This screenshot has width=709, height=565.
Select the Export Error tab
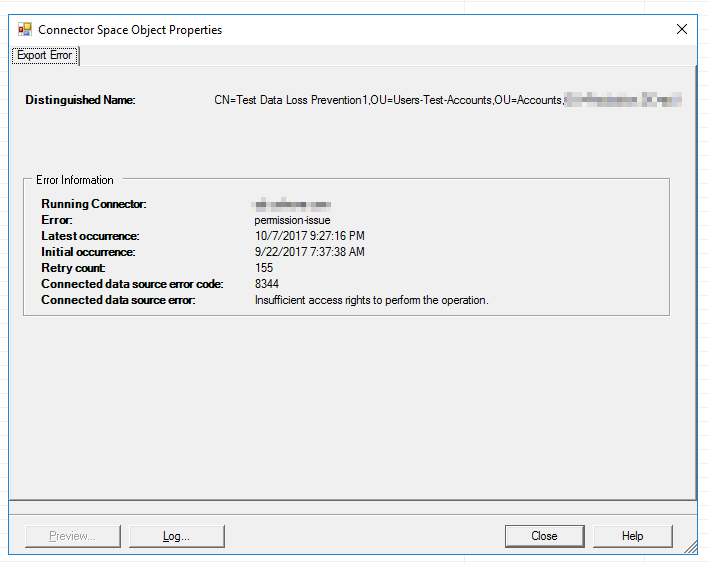[45, 56]
